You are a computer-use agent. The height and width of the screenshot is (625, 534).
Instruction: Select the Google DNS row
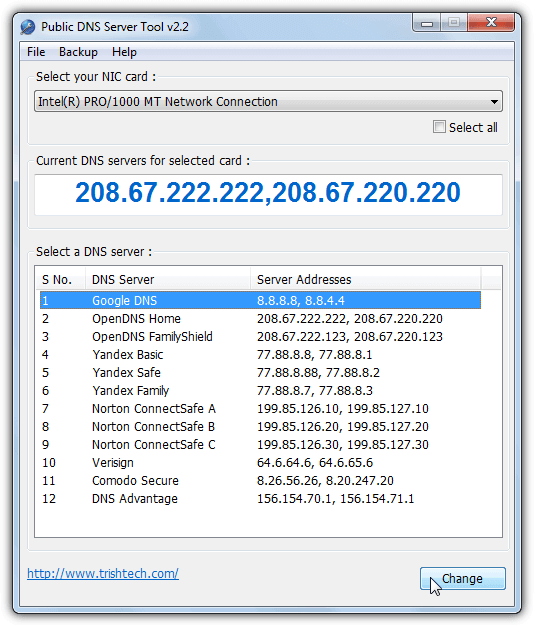(260, 300)
